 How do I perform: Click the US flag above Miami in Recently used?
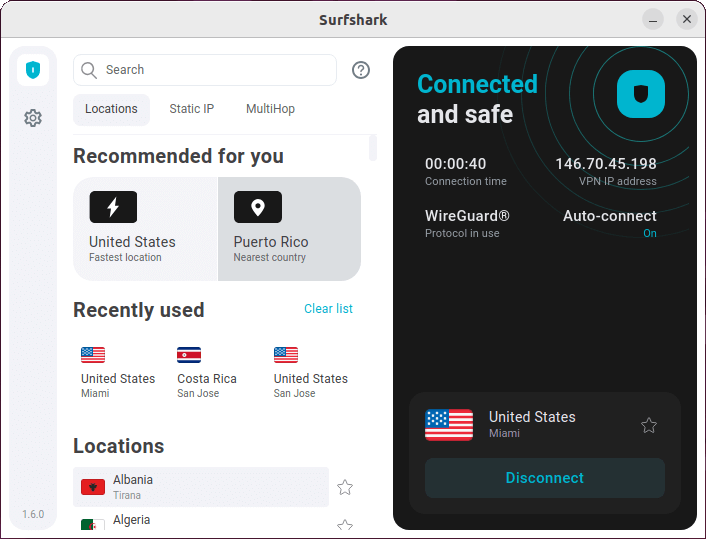coord(93,355)
